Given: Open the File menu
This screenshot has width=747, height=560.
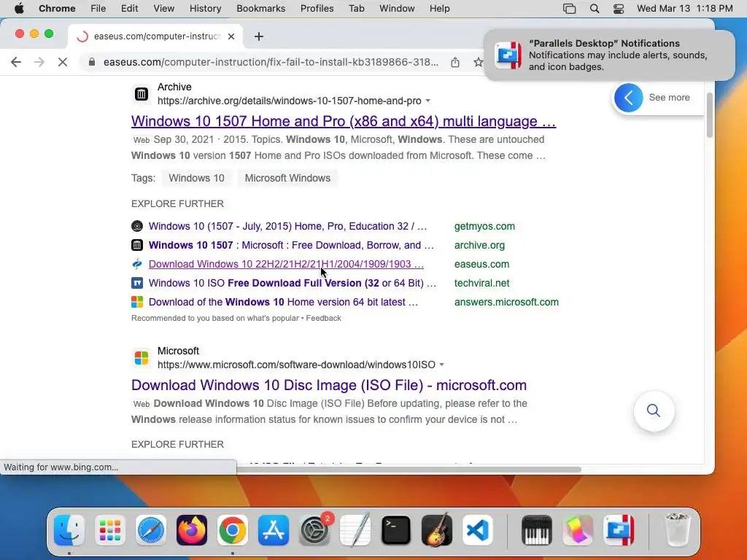Looking at the screenshot, I should (x=98, y=9).
